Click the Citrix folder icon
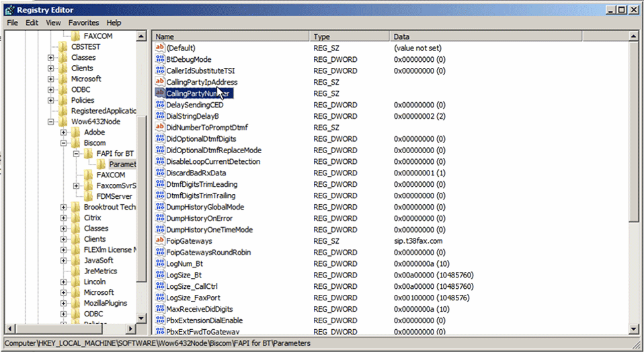The width and height of the screenshot is (644, 352). 76,218
